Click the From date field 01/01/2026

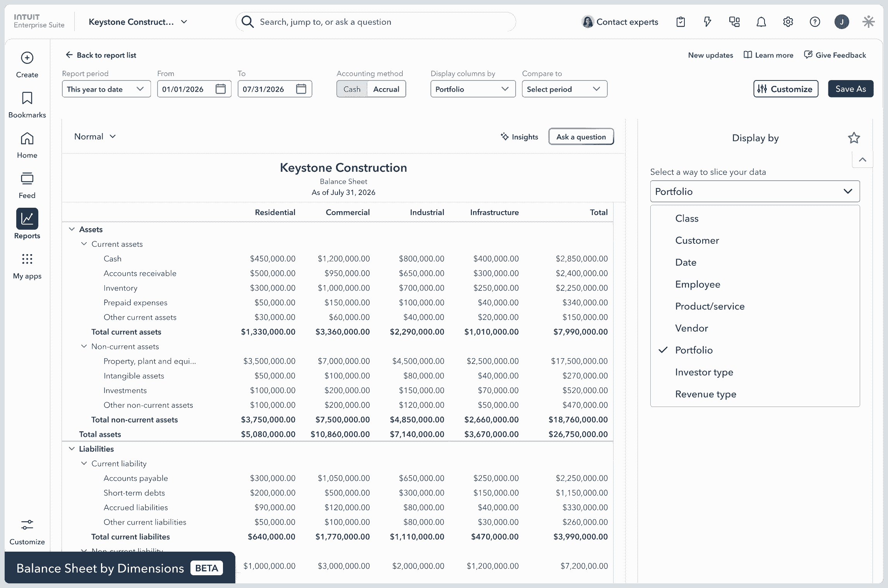(194, 89)
